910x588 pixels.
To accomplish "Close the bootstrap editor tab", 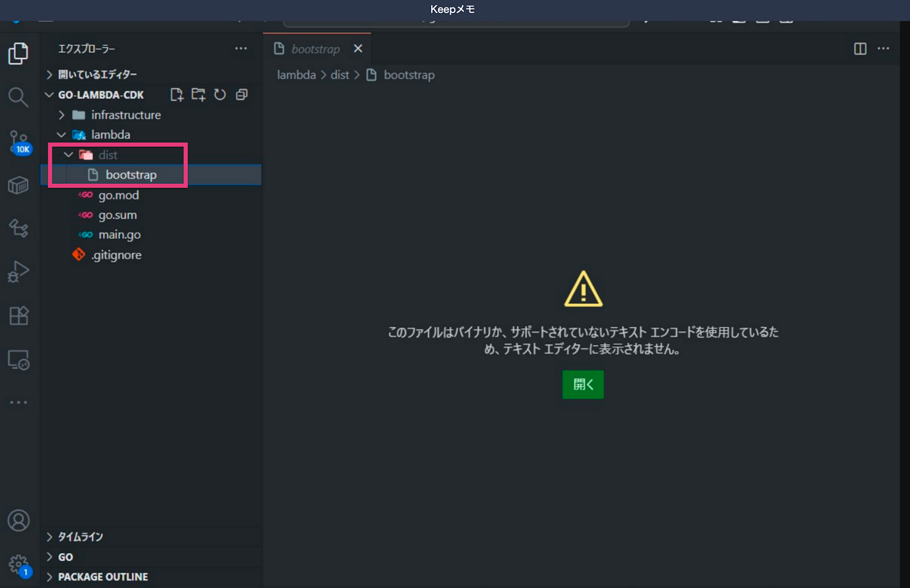I will click(x=358, y=49).
